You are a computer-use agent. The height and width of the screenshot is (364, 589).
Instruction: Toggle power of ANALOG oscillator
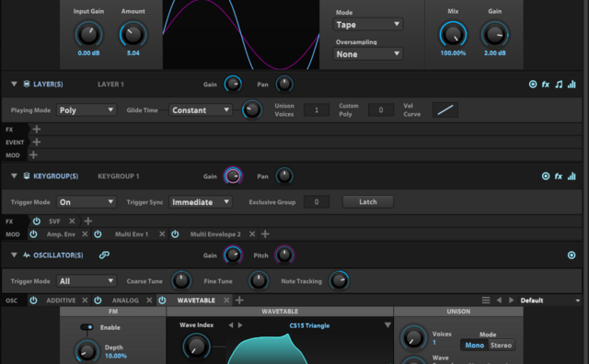pos(98,301)
